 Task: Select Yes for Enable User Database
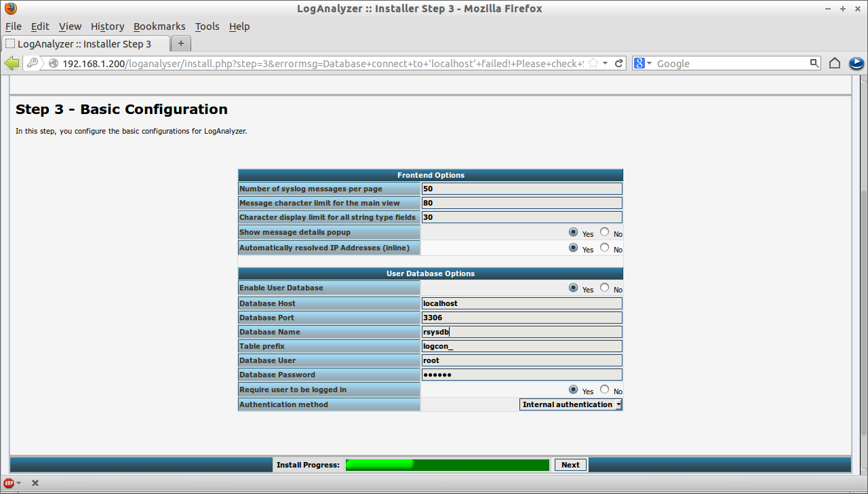pos(573,288)
